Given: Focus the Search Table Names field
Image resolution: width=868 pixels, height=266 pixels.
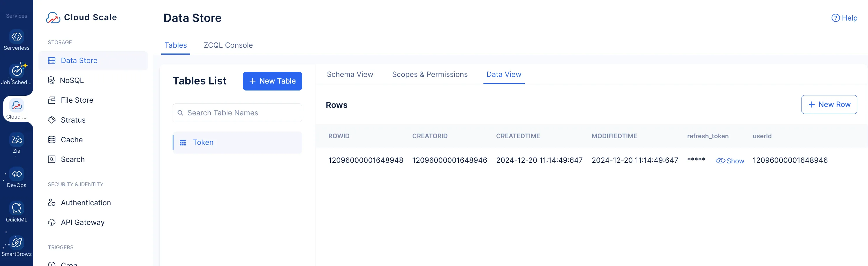Looking at the screenshot, I should (x=237, y=113).
